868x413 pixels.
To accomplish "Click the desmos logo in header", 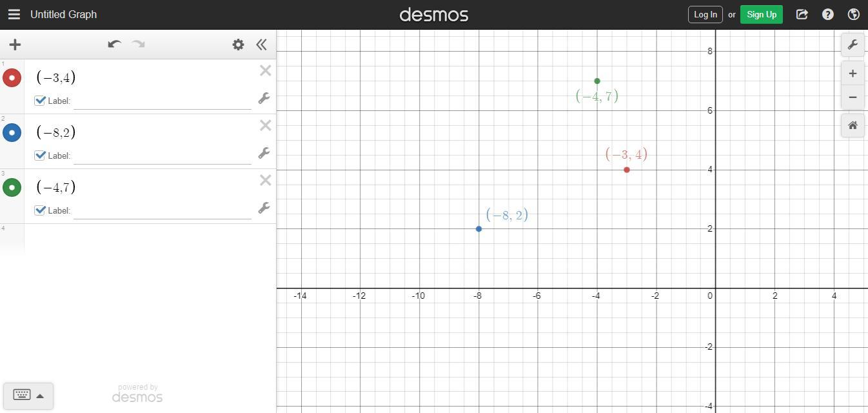I will point(434,14).
